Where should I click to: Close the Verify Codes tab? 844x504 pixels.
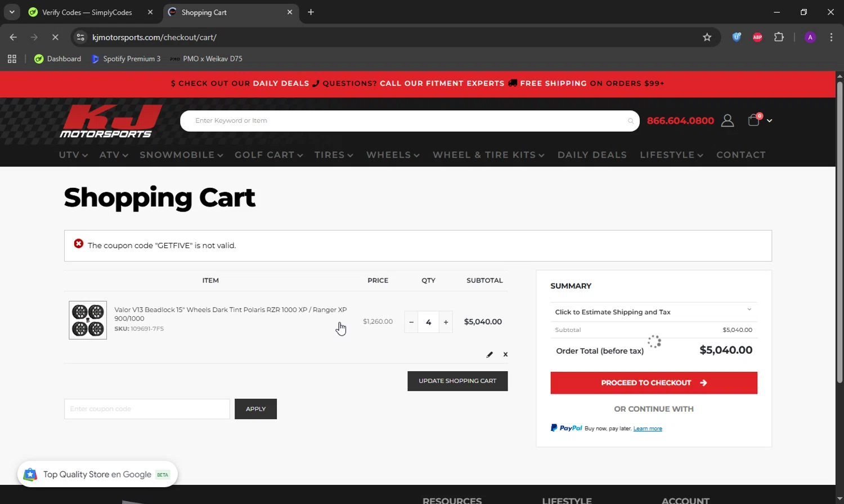tap(150, 12)
